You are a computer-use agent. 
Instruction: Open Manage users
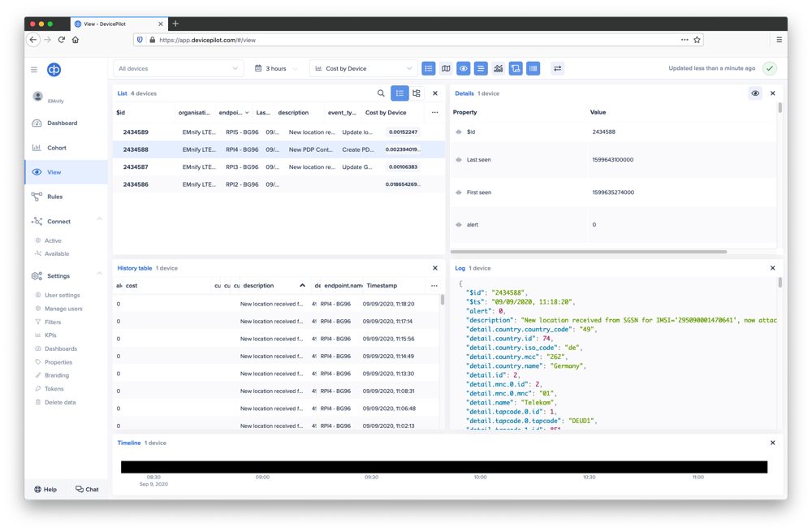pos(63,309)
